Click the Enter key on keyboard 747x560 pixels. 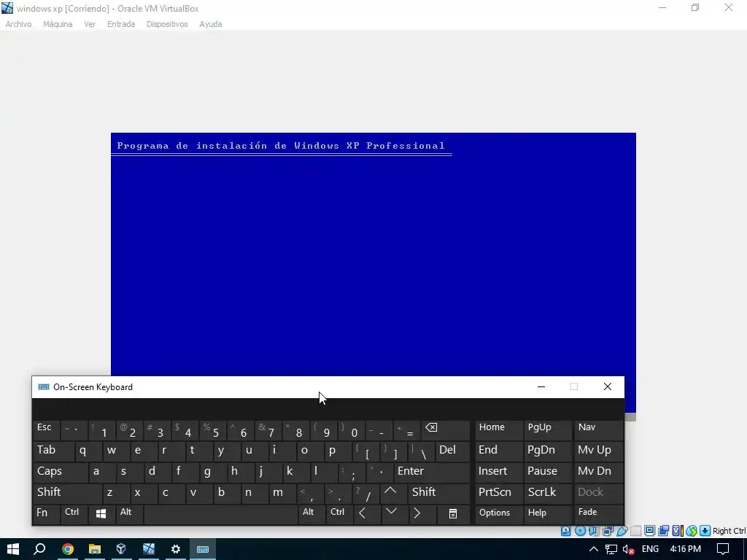point(432,472)
